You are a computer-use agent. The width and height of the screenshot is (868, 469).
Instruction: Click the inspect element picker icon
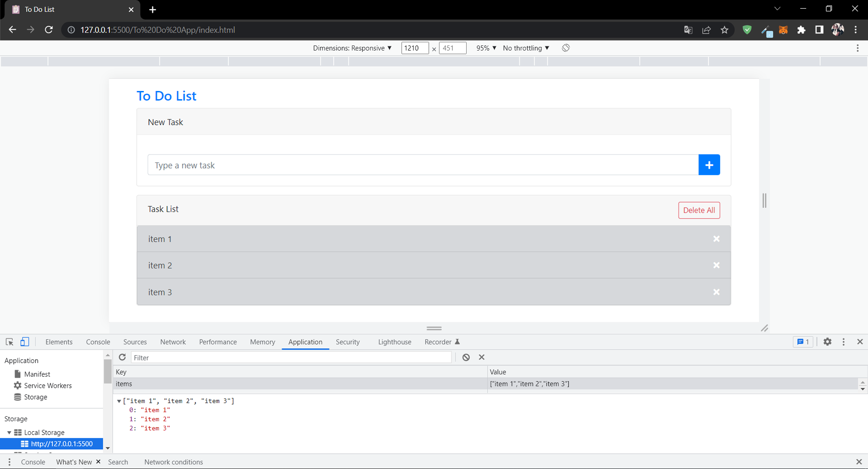coord(9,342)
